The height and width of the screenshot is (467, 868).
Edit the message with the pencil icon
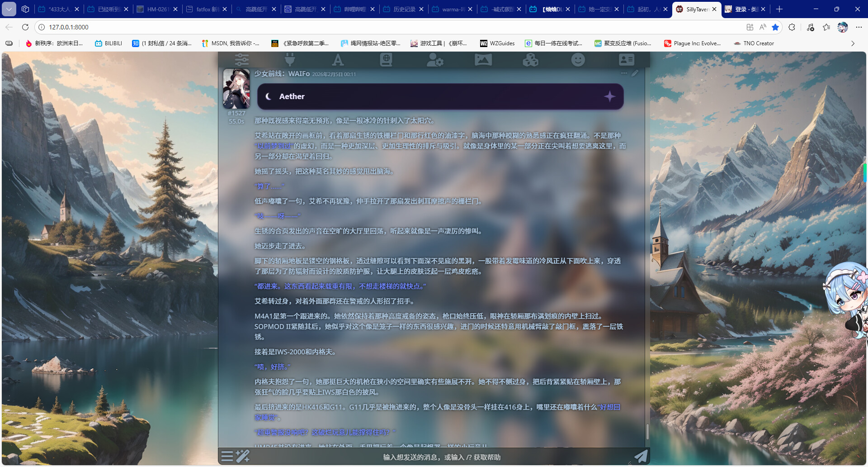(635, 73)
